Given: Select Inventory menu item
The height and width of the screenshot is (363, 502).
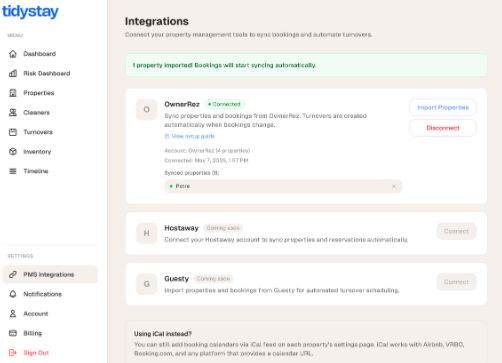Looking at the screenshot, I should click(50, 152).
